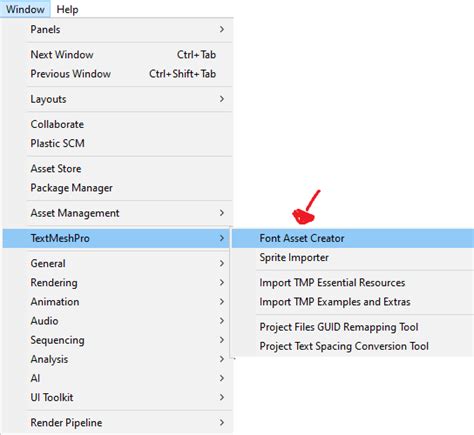Open the UI Toolkit submenu entry

coord(117,397)
